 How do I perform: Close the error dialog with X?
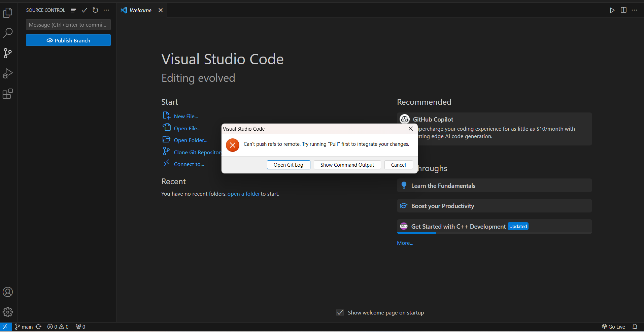411,129
